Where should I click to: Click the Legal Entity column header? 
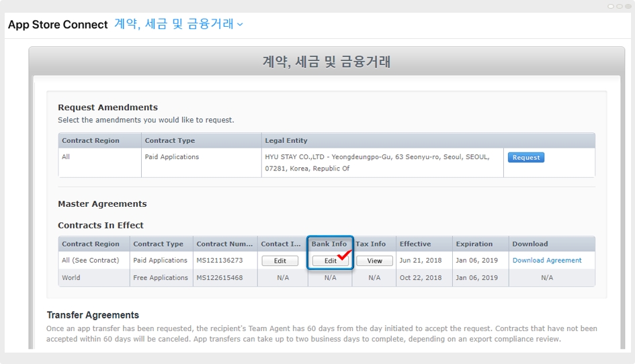286,141
